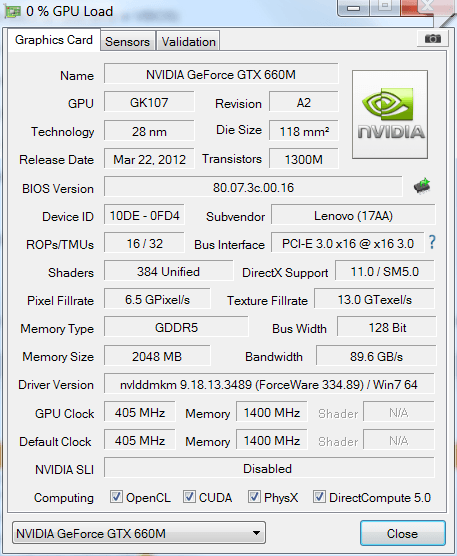Click the Transistors value 1300M

[304, 159]
